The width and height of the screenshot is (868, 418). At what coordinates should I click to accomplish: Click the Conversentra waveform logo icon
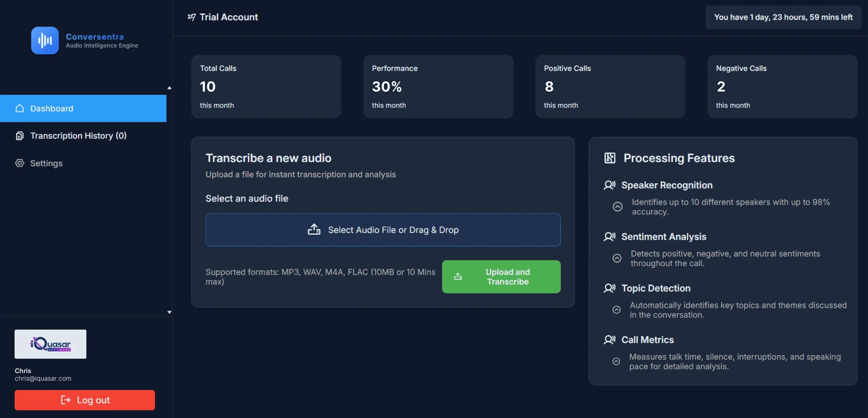pos(45,40)
